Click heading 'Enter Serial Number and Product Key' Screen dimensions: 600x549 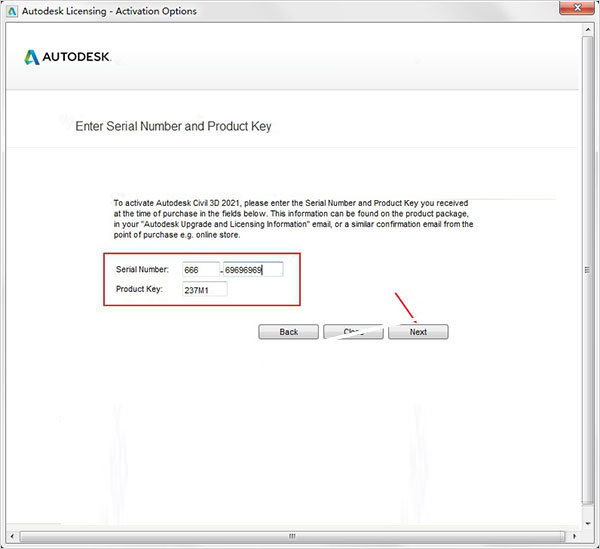click(173, 126)
